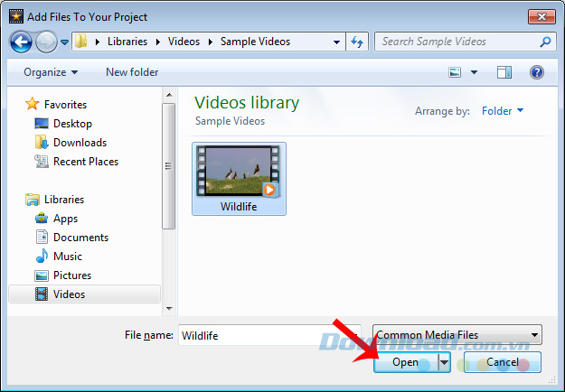Image resolution: width=565 pixels, height=392 pixels.
Task: Toggle the preview pane icon
Action: point(504,72)
